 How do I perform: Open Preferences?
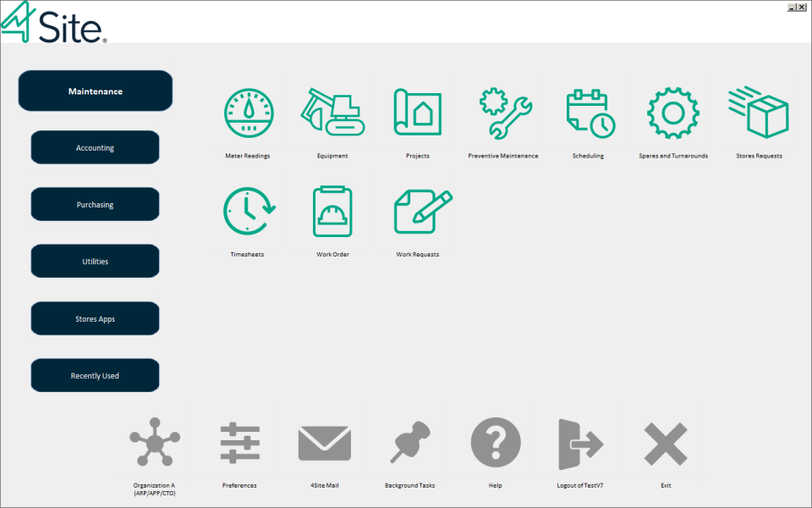pos(239,441)
